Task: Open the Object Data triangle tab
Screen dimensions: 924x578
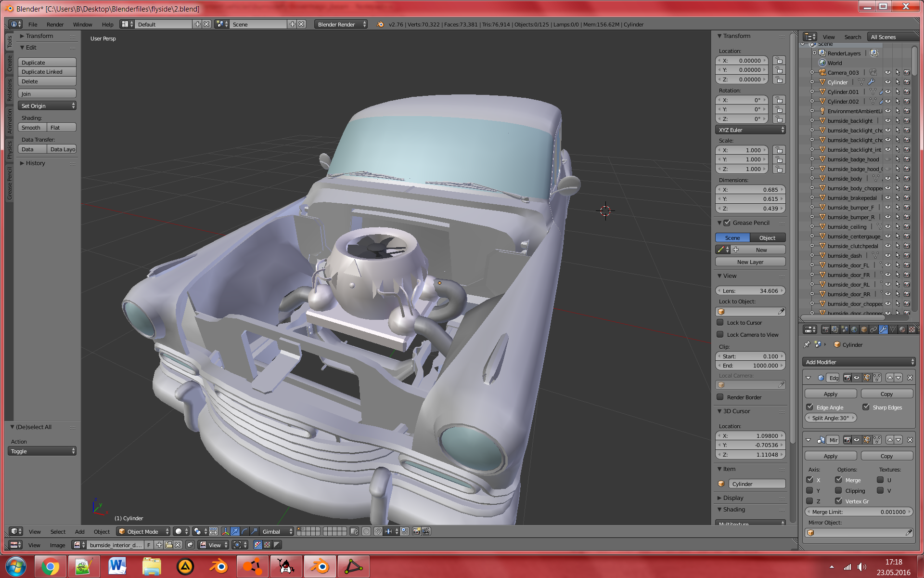Action: coord(893,329)
